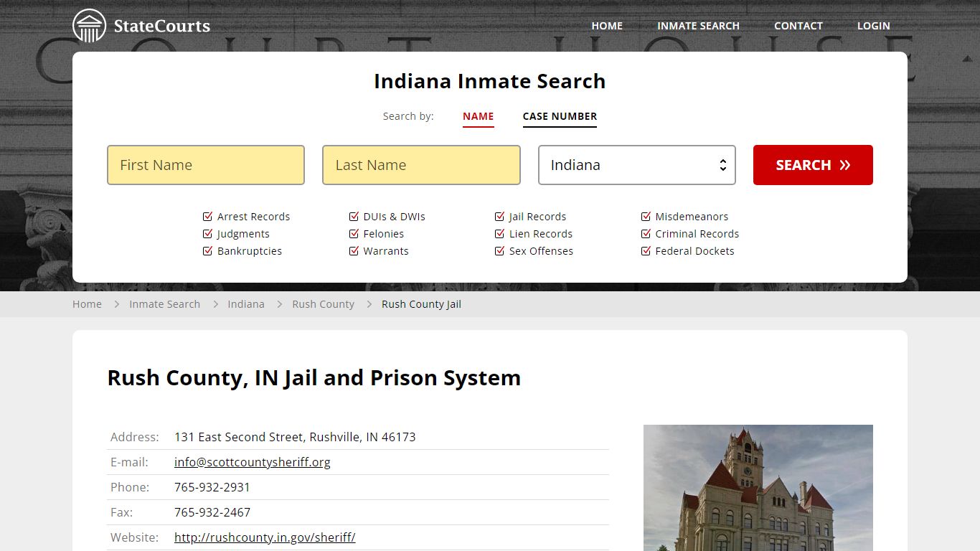
Task: Toggle the Judgments checkbox
Action: (x=208, y=234)
